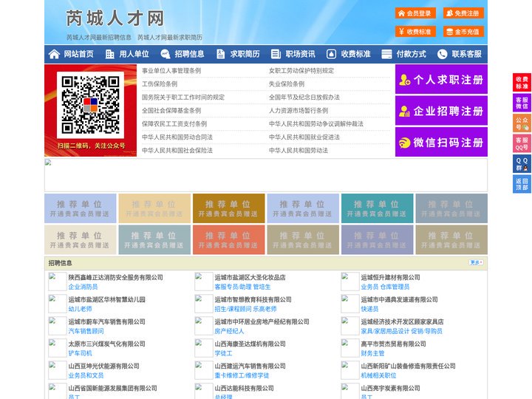Screen dimensions: 532x399
Task: Open 事业单位人事管理条例 link
Action: point(171,71)
